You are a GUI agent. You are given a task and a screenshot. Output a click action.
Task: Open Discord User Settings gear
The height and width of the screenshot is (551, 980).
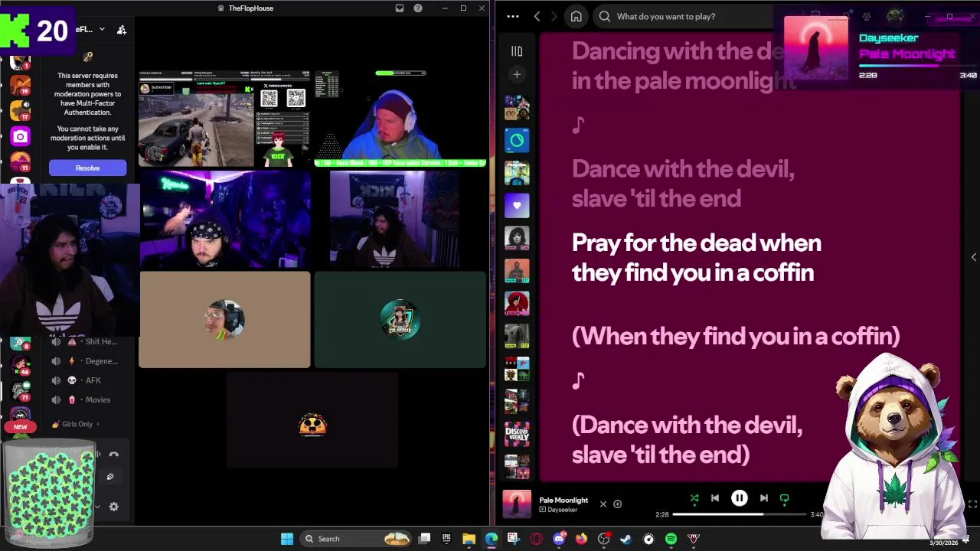113,507
